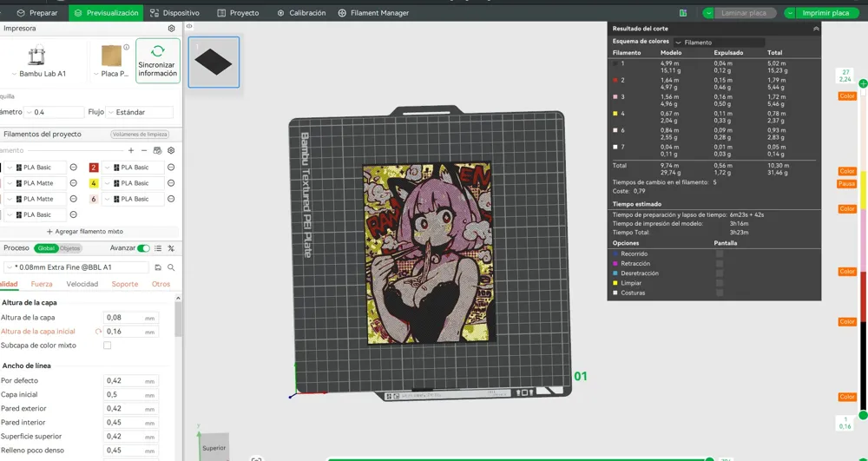
Task: Select the Velocidad settings tab
Action: [x=82, y=284]
